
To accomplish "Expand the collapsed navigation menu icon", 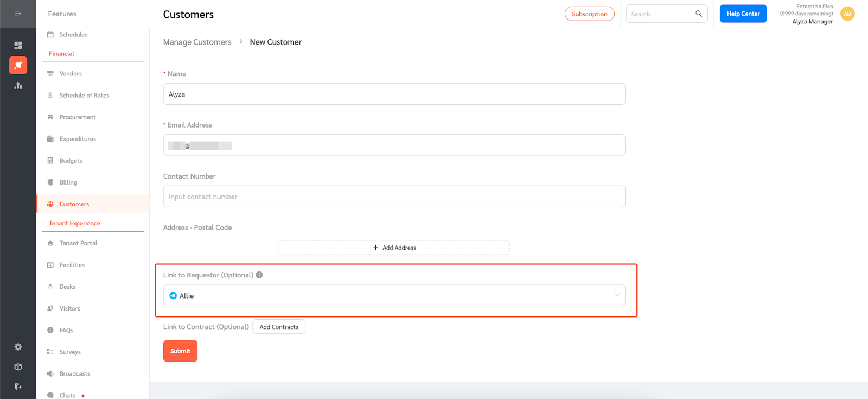I will click(18, 14).
